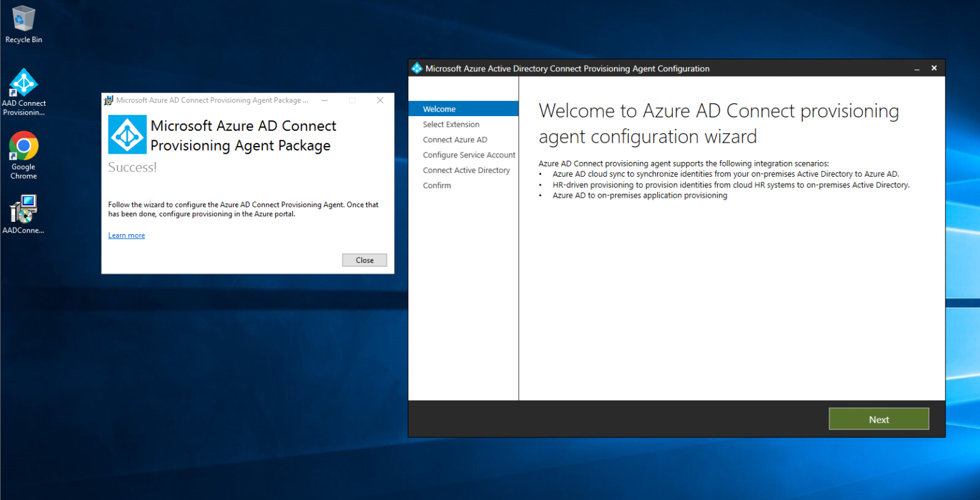Image resolution: width=980 pixels, height=500 pixels.
Task: Open the Configure Service Account step
Action: click(x=469, y=155)
